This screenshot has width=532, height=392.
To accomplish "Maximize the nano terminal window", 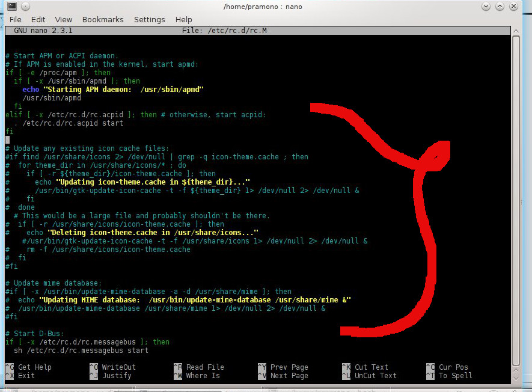I will pos(500,7).
